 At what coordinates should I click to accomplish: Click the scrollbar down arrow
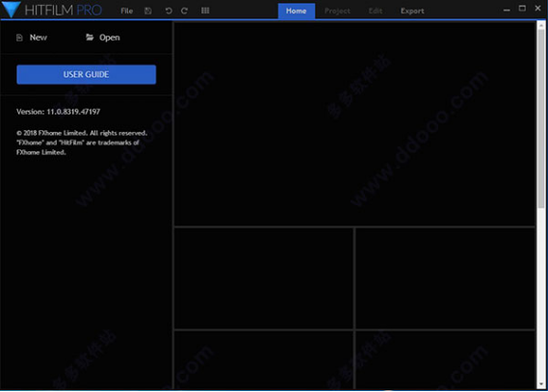(541, 384)
